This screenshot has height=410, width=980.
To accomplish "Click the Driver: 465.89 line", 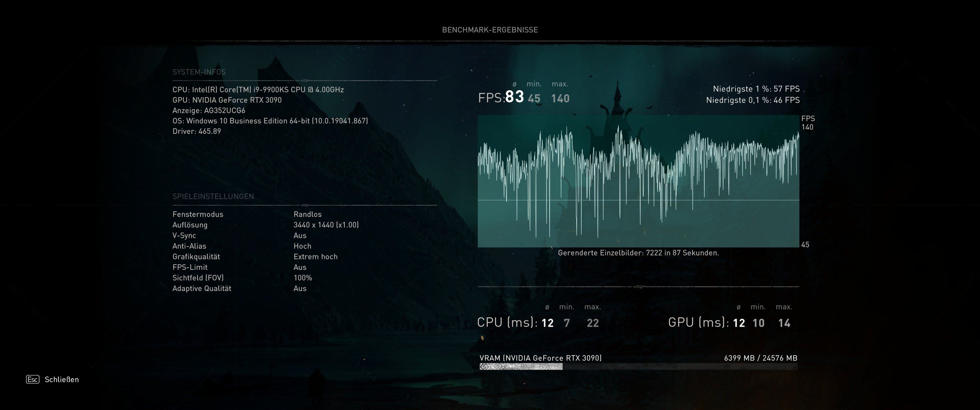I will click(197, 131).
